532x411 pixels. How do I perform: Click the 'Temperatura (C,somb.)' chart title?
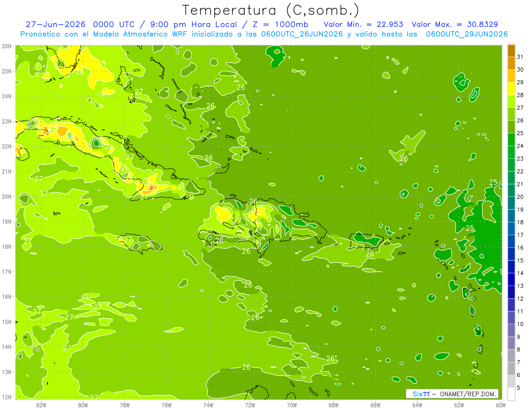pyautogui.click(x=270, y=10)
